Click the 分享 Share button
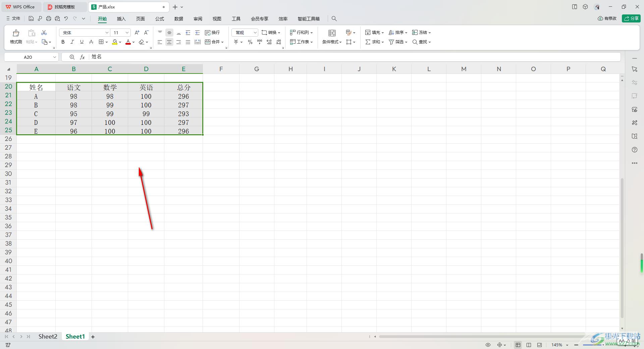The image size is (644, 349). point(631,18)
